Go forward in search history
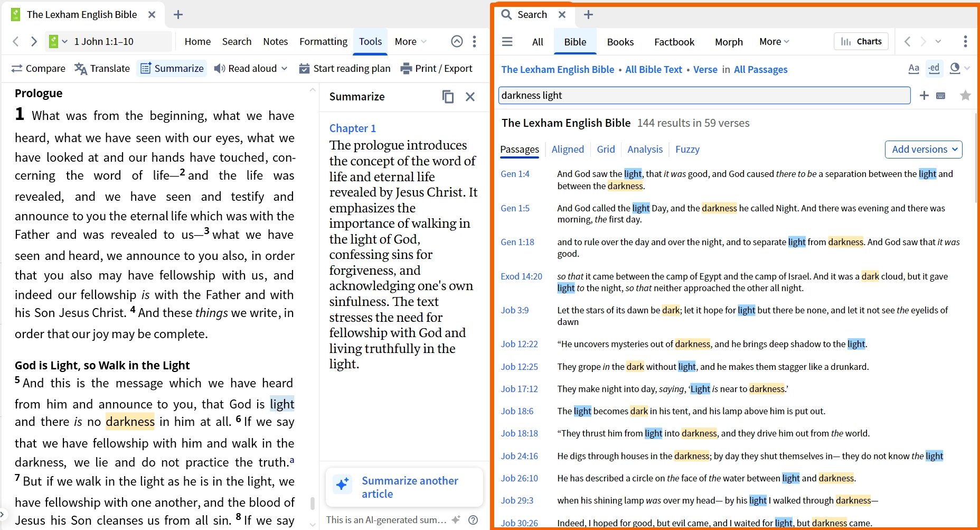Image resolution: width=980 pixels, height=530 pixels. (923, 41)
